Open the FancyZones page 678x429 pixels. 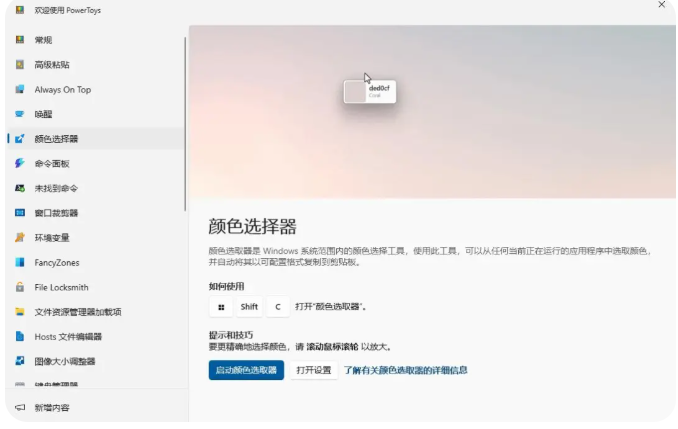coord(96,262)
